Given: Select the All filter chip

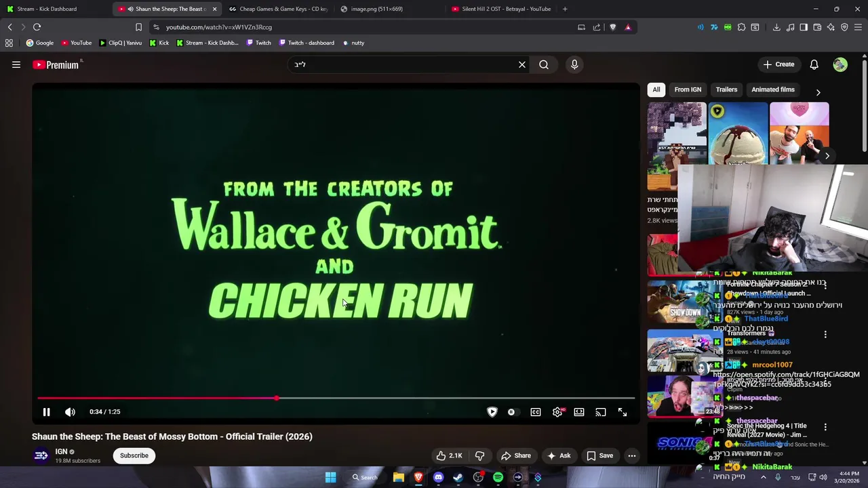Looking at the screenshot, I should pos(656,89).
